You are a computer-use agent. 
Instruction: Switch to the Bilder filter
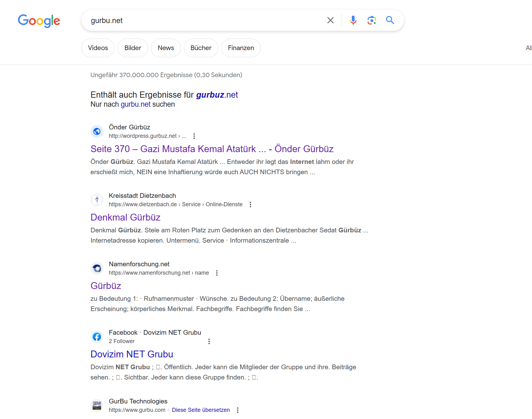coord(133,48)
